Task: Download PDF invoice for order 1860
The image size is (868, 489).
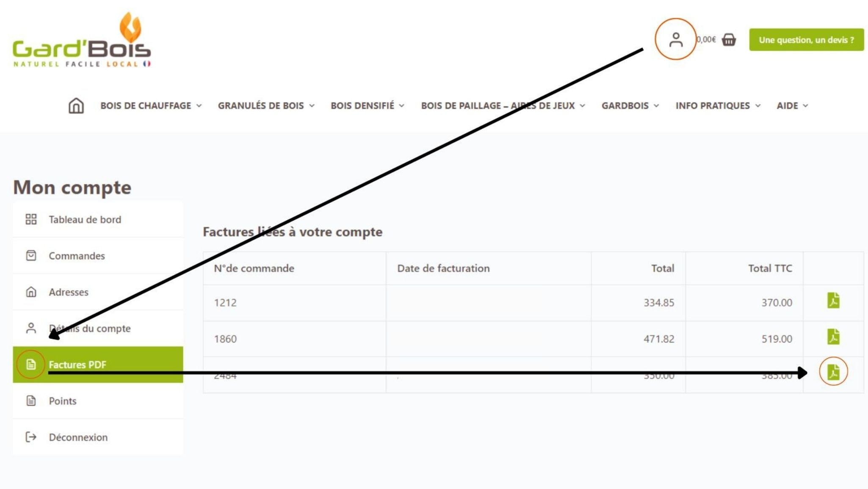Action: [833, 337]
